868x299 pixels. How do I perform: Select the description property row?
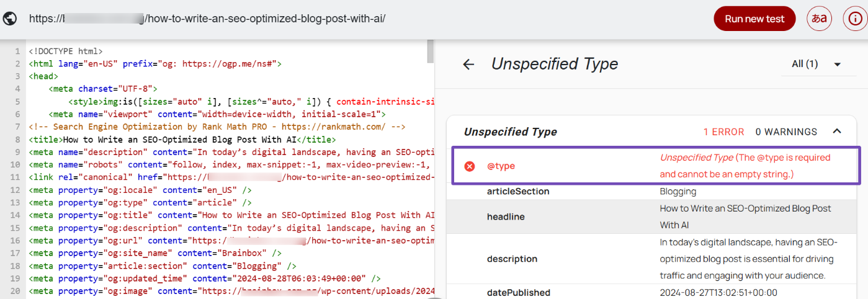point(651,259)
